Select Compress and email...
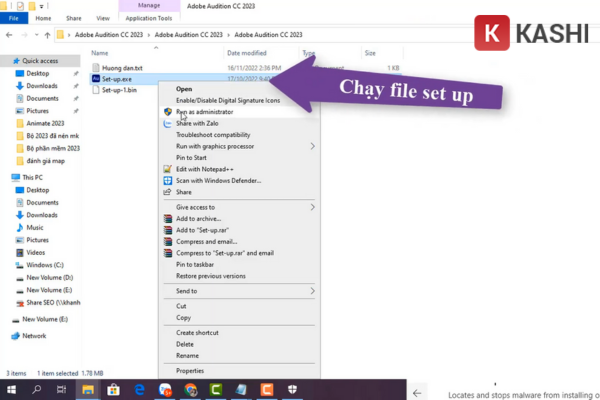Screen dimensions: 600x400 coord(239,242)
